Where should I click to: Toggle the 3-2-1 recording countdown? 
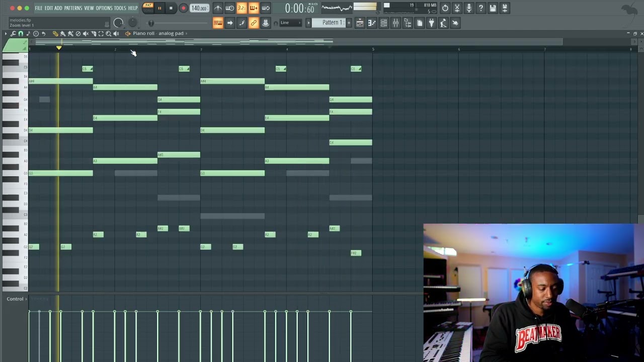[242, 8]
